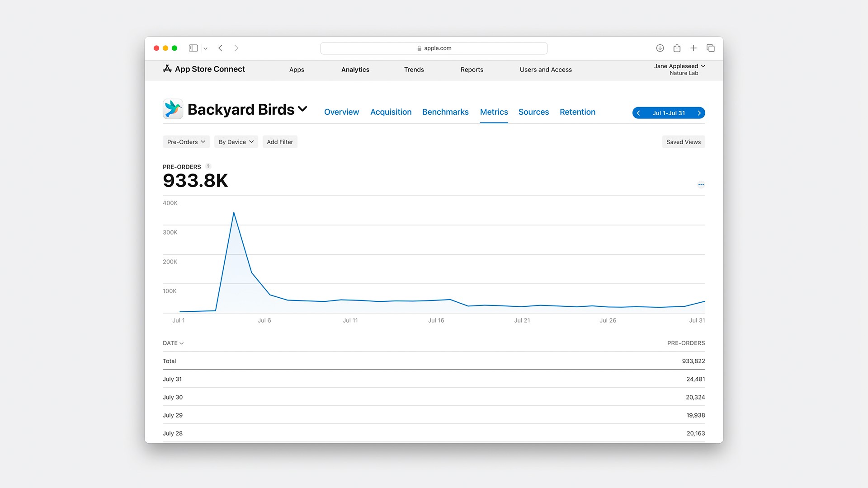The image size is (868, 488).
Task: Close the Safari window red button
Action: (156, 48)
